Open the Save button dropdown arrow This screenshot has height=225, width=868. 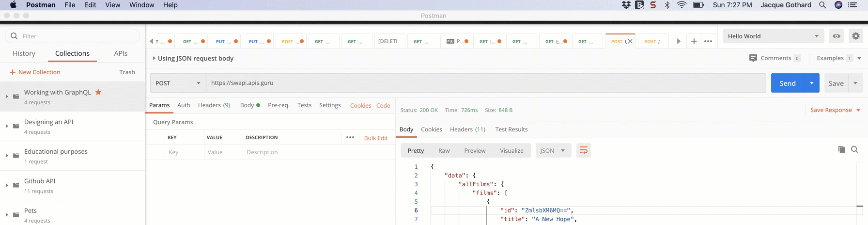855,83
